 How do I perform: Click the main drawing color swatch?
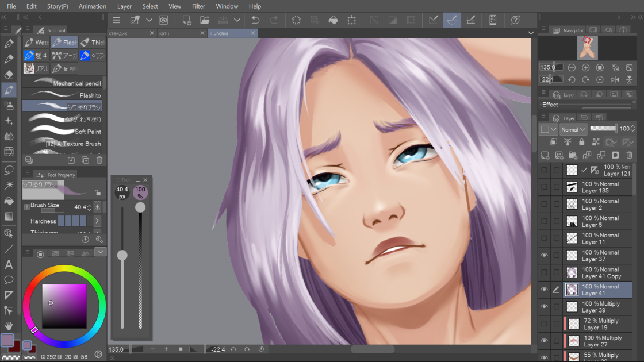tap(7, 340)
